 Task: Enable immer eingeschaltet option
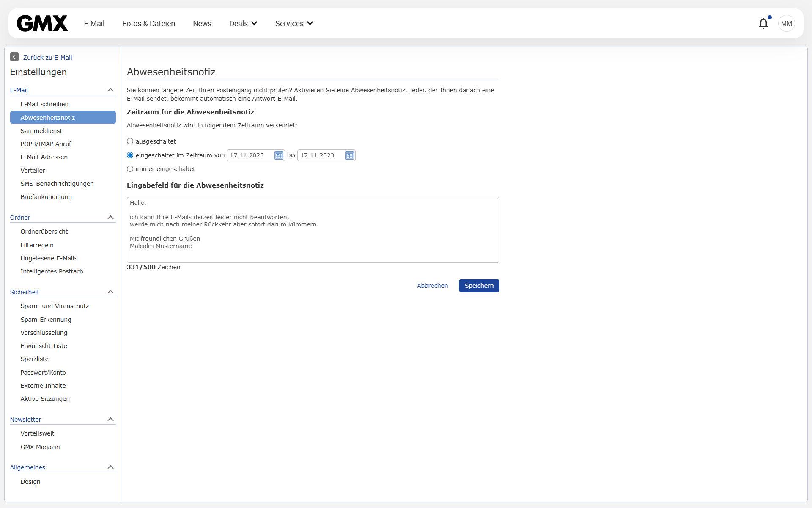point(130,168)
